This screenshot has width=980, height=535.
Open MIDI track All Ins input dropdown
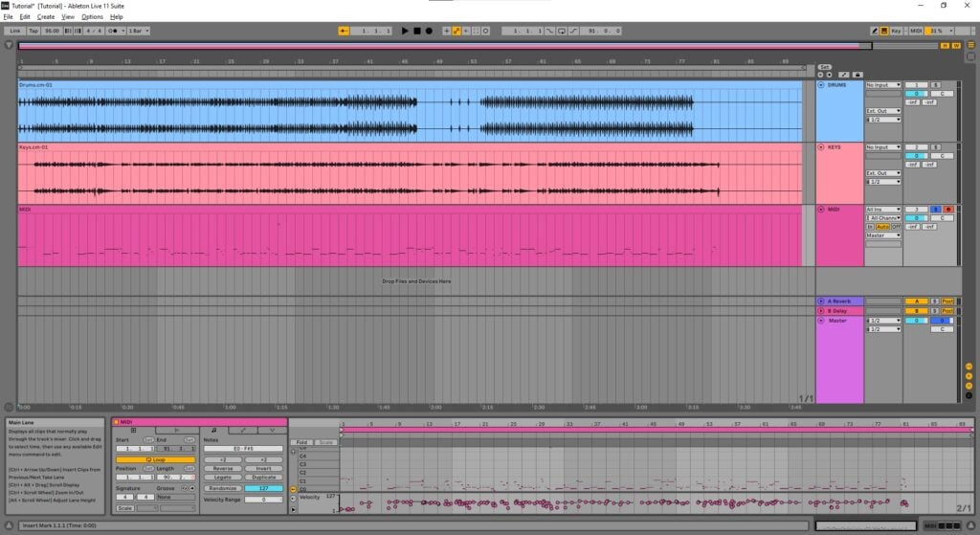(883, 210)
